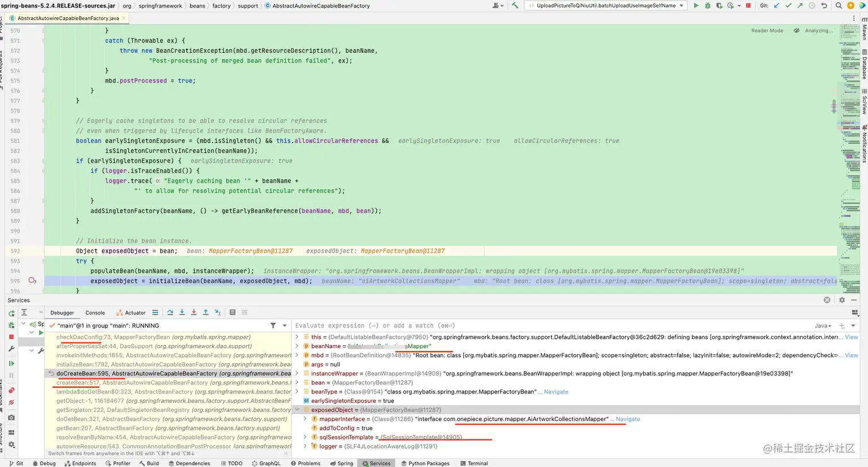Click the editor vertical scrollbar thumb

pos(834,106)
